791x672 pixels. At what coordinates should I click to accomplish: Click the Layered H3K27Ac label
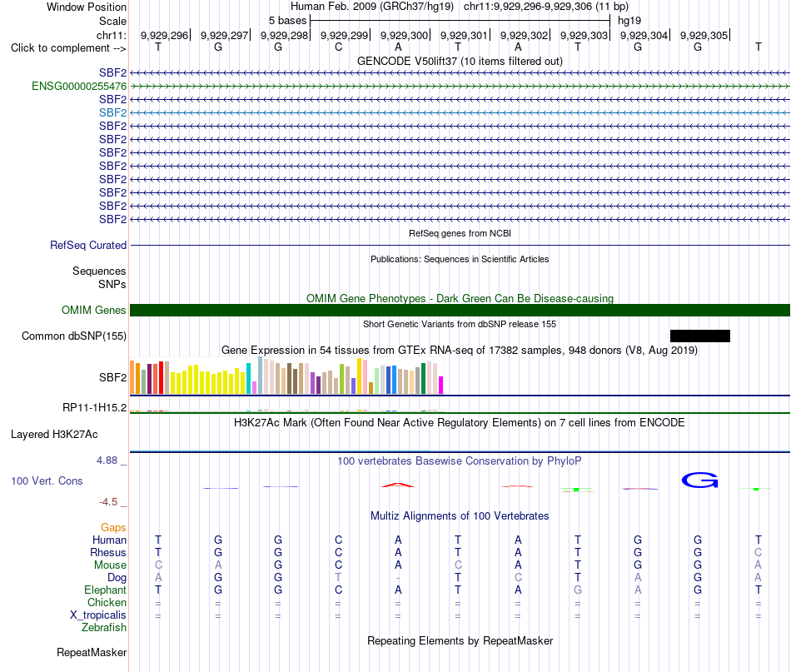point(54,435)
